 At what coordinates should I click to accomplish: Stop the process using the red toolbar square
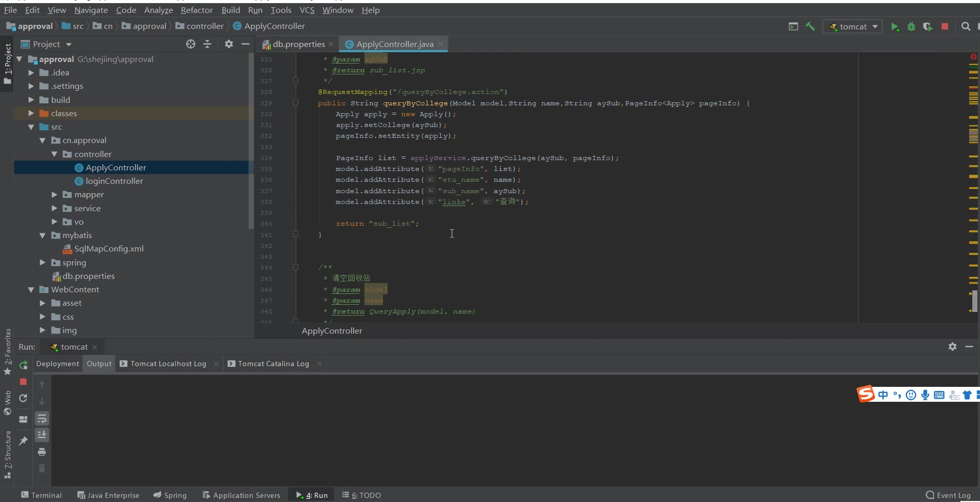pyautogui.click(x=945, y=26)
